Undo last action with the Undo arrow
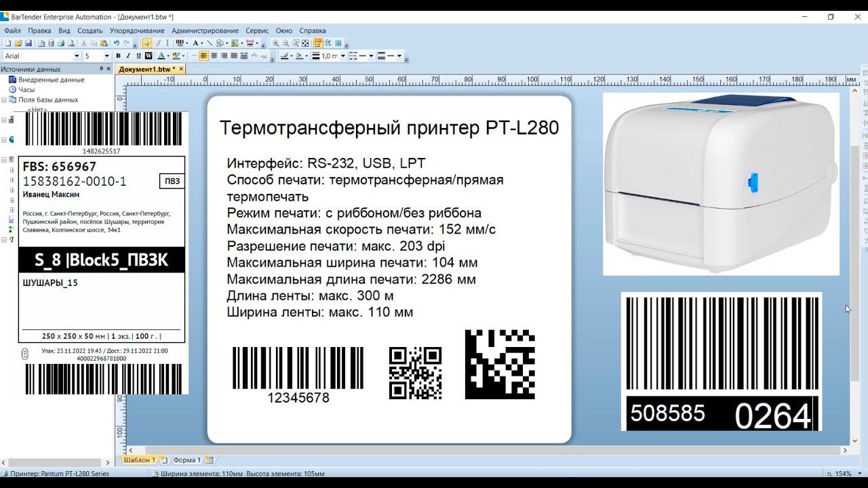The height and width of the screenshot is (488, 868). [x=117, y=43]
